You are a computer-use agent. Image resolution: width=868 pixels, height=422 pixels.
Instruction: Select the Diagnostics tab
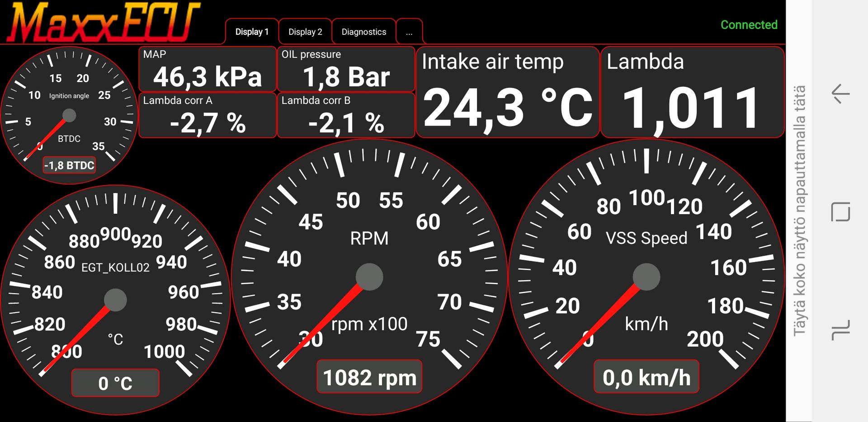tap(363, 32)
